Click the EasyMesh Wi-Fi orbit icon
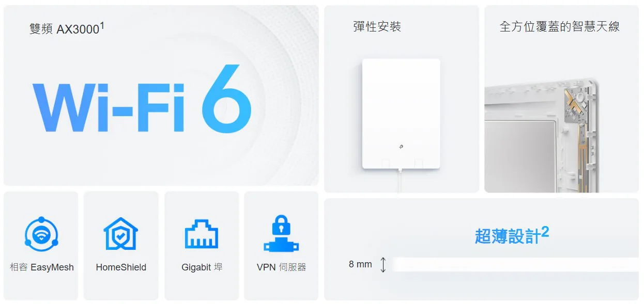 click(41, 234)
